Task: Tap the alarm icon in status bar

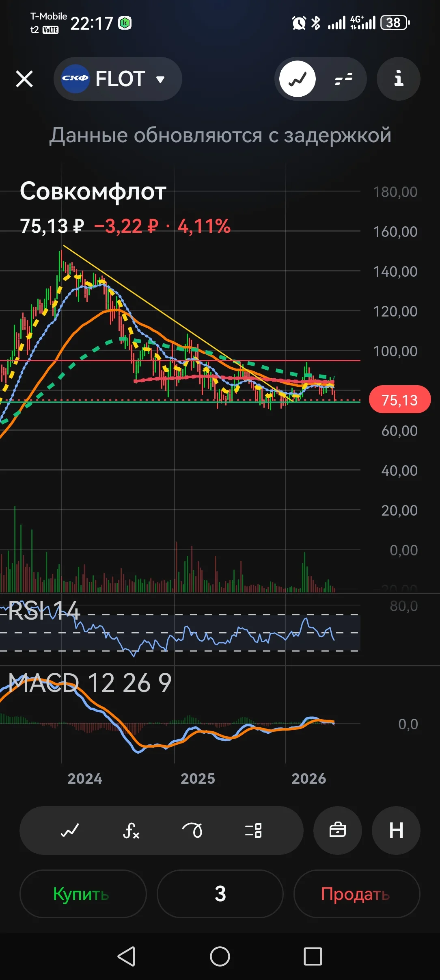Action: tap(299, 23)
